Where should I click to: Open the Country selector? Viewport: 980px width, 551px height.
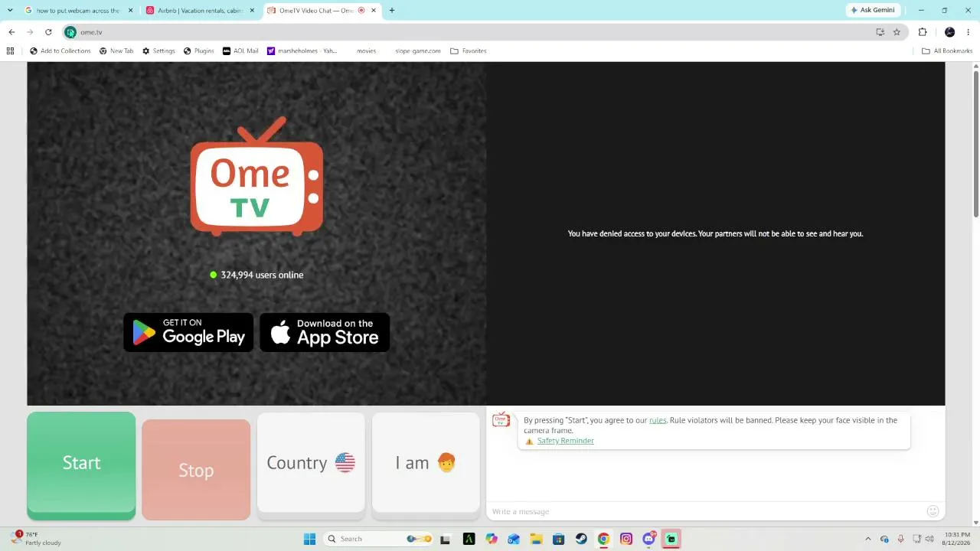coord(311,463)
